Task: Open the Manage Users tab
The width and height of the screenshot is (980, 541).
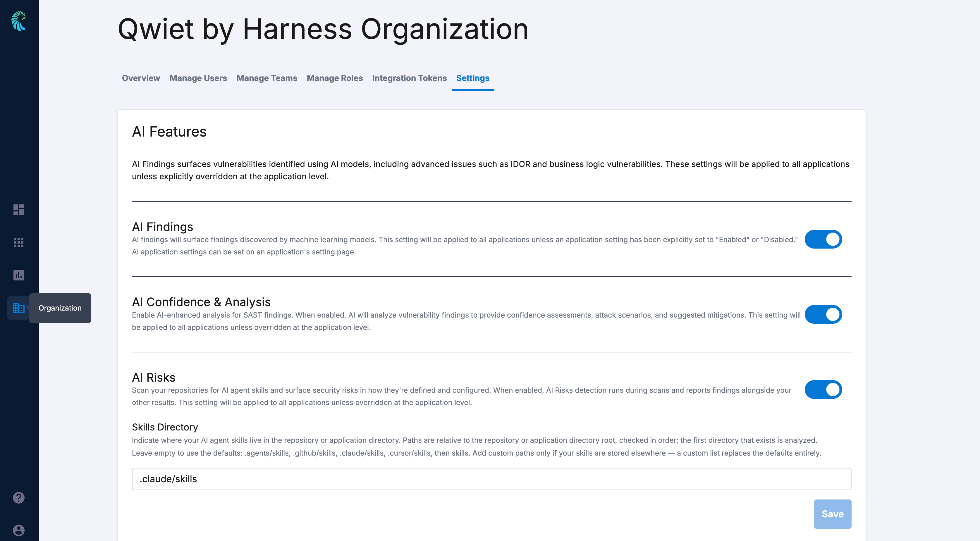Action: [x=198, y=78]
